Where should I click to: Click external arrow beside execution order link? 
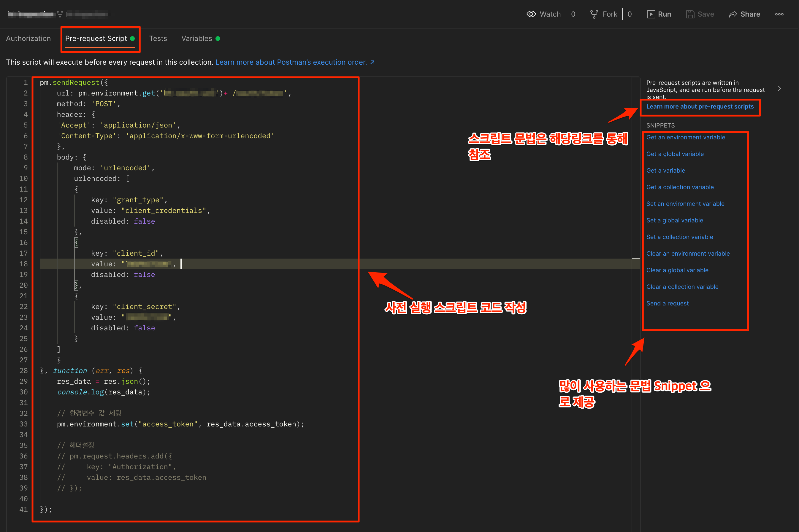point(372,62)
